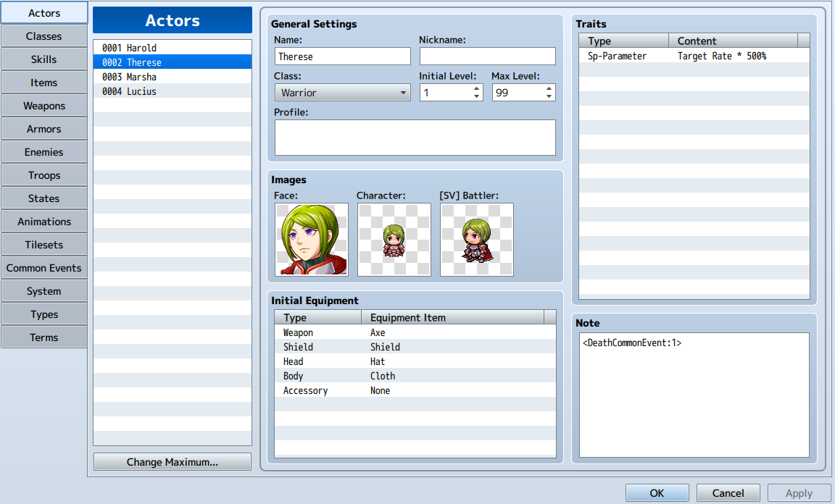
Task: Click the Cancel button
Action: pos(728,493)
